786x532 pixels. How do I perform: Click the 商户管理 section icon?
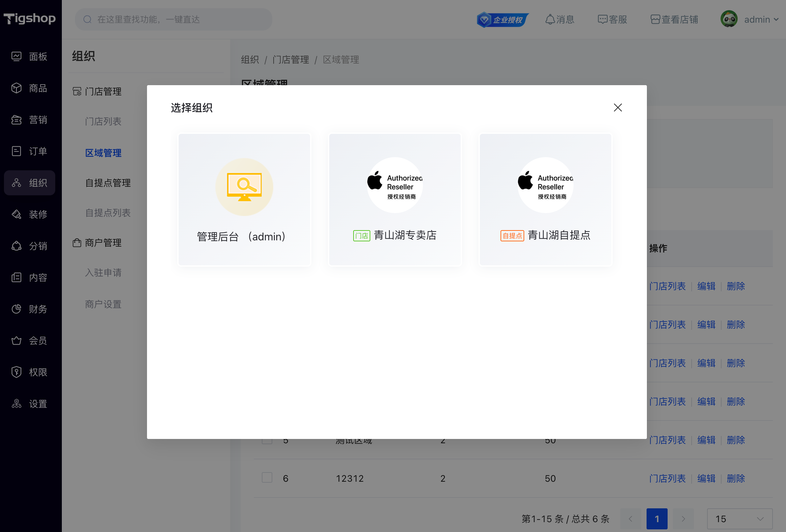(77, 243)
